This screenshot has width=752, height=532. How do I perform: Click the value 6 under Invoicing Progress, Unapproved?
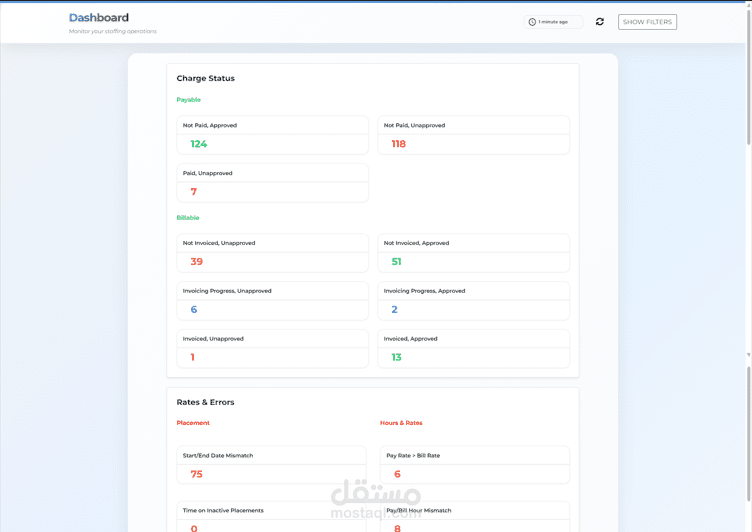coord(194,310)
